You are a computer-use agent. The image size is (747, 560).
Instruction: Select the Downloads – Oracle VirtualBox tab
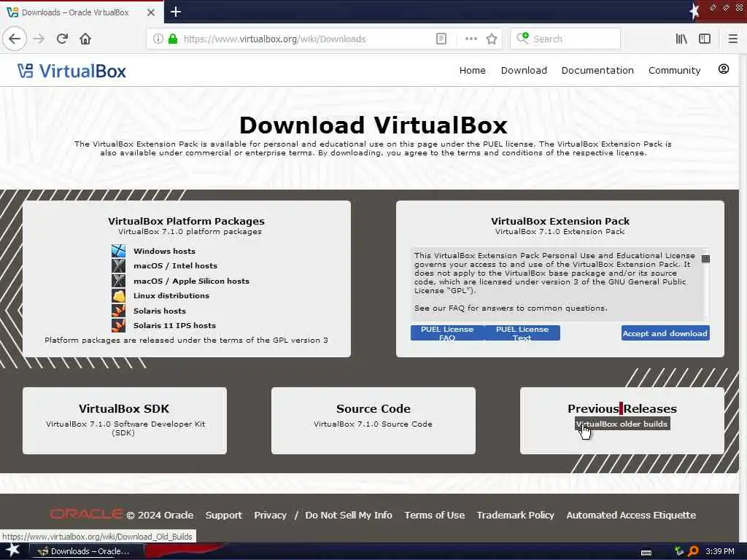point(81,12)
